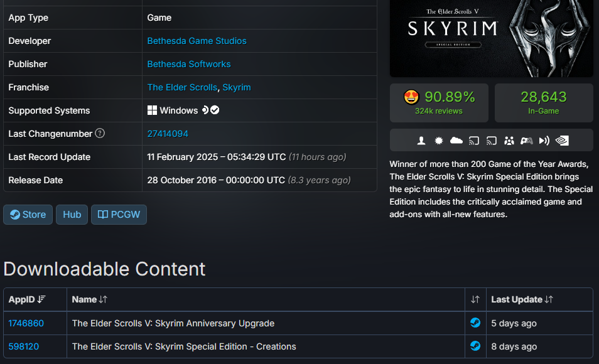Sort the DLC table by AppID
Image resolution: width=599 pixels, height=364 pixels.
coord(27,299)
